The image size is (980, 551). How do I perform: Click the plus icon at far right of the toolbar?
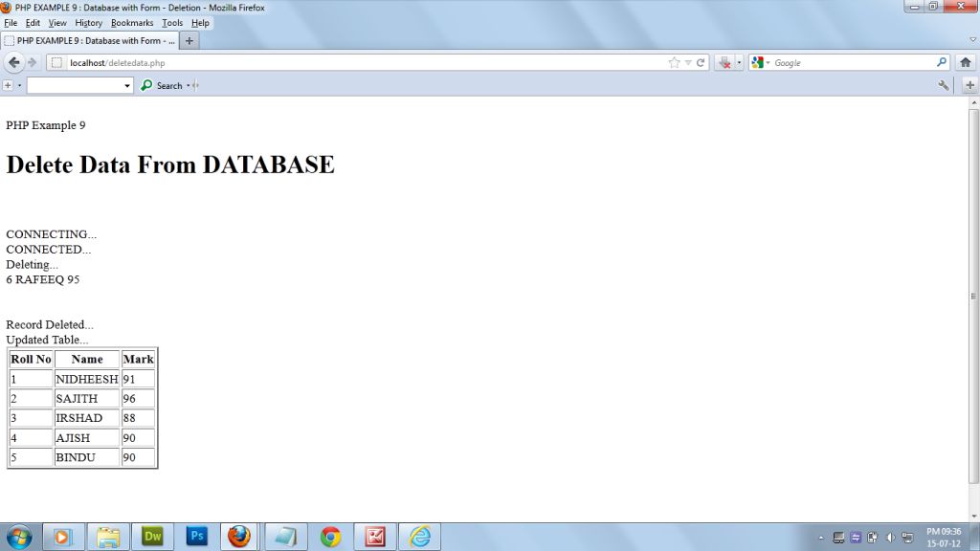click(969, 85)
